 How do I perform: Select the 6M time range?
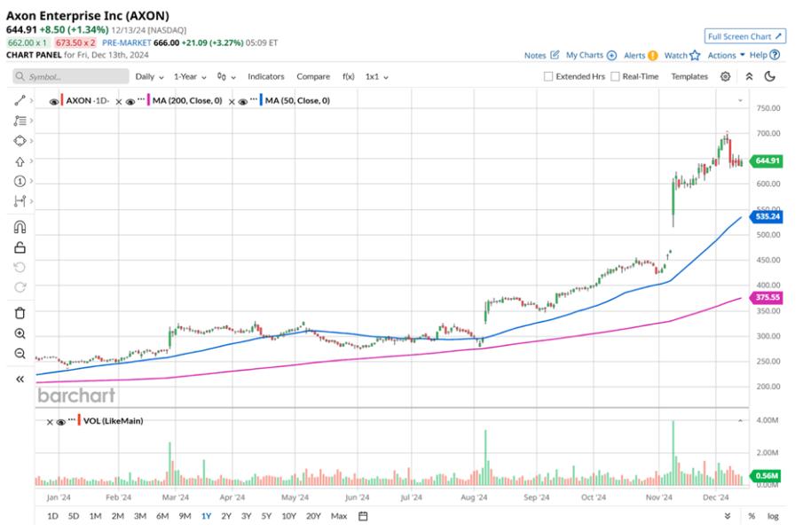pos(162,516)
